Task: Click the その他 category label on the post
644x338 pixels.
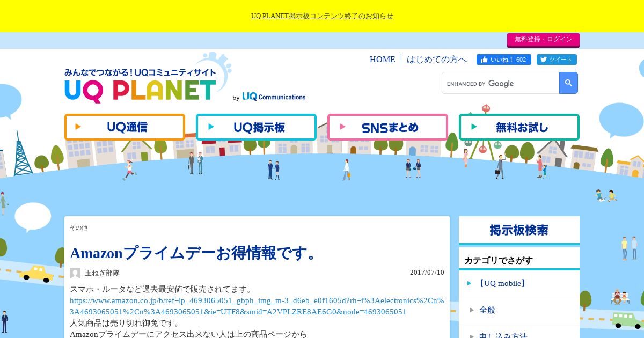Action: click(x=78, y=227)
